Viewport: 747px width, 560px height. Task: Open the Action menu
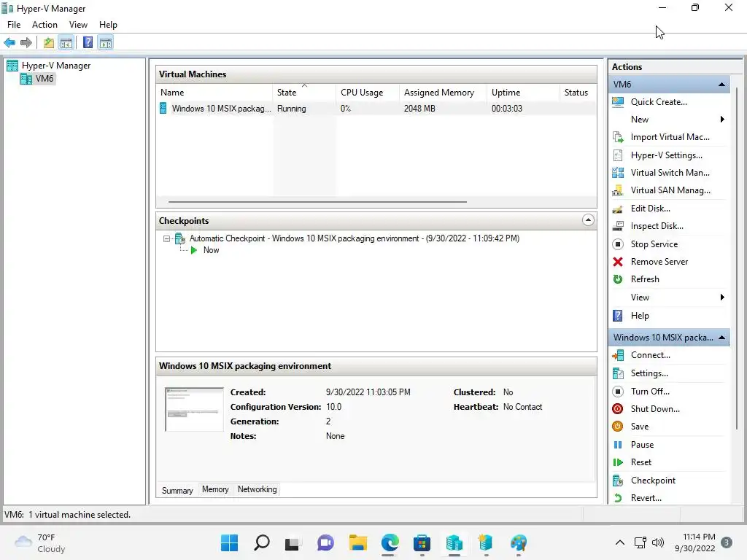pos(44,25)
